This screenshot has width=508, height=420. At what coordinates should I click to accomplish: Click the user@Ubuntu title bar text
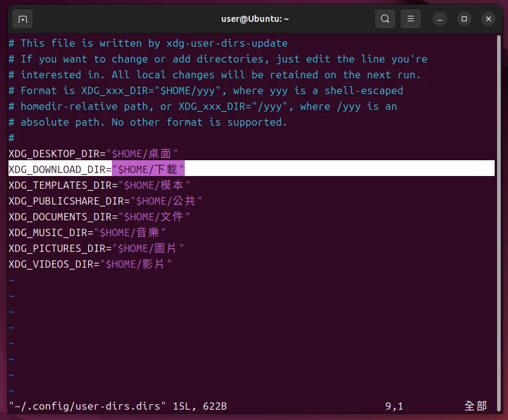(x=255, y=19)
